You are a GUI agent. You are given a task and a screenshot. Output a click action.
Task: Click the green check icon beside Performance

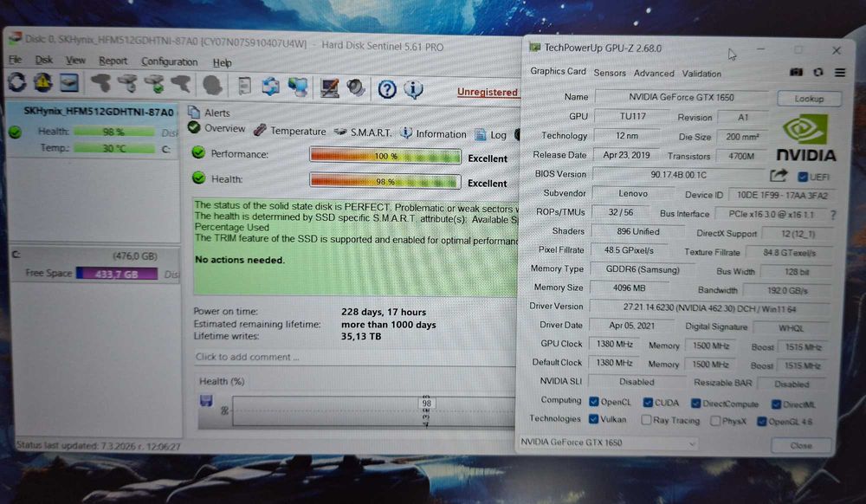coord(198,153)
